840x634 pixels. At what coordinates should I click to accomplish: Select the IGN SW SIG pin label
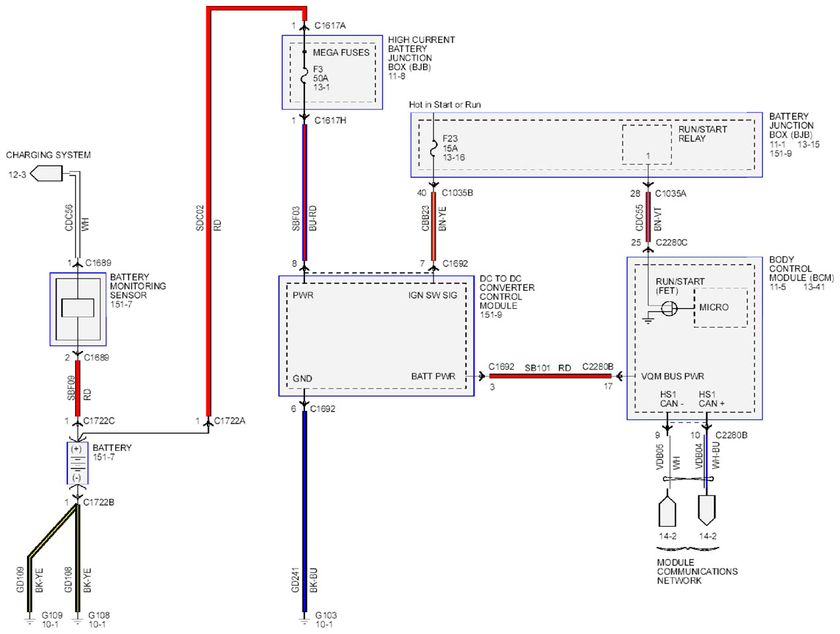pos(432,295)
